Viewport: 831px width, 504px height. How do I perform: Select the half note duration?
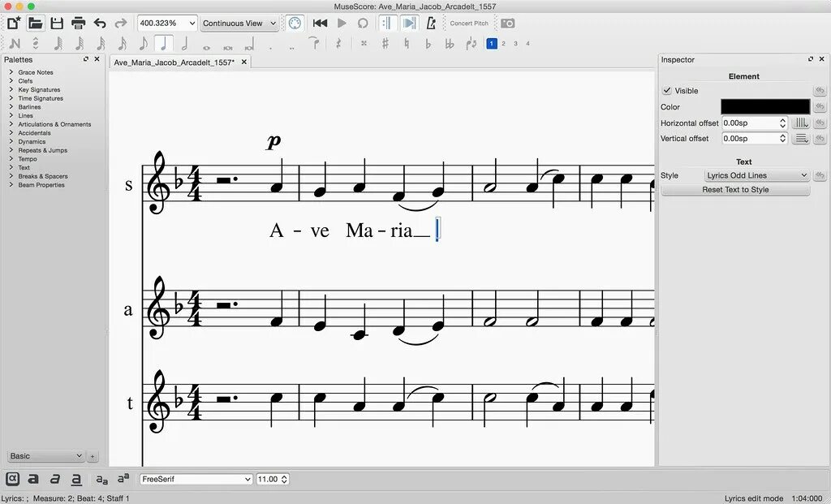point(185,44)
